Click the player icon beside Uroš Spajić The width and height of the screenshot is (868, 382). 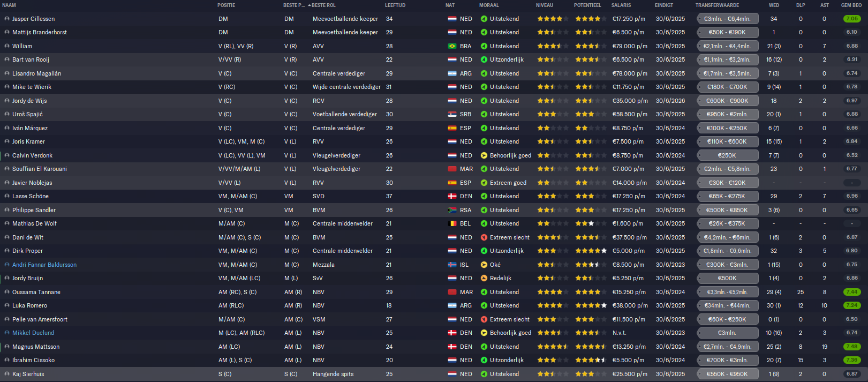coord(7,114)
